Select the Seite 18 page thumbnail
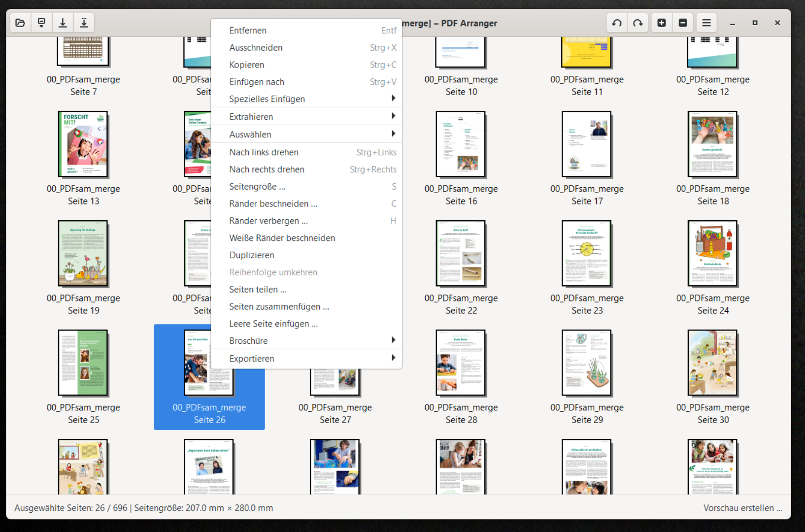Viewport: 805px width, 532px height. 712,144
